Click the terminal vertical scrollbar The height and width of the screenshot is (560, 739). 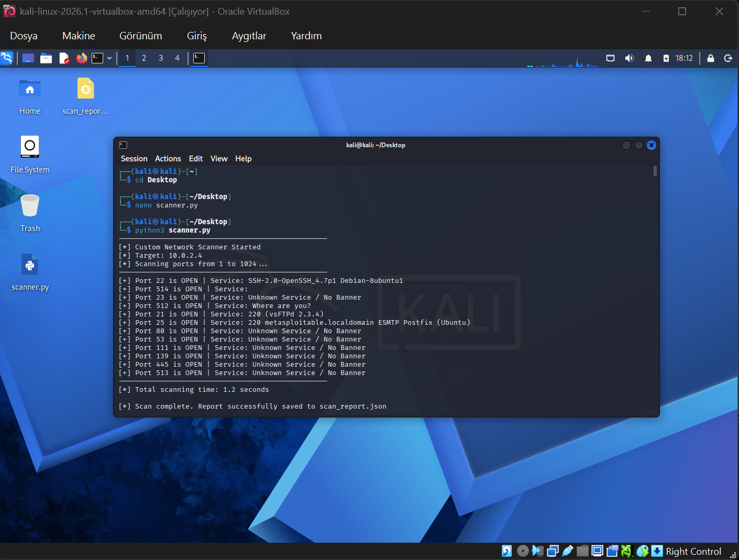[655, 171]
